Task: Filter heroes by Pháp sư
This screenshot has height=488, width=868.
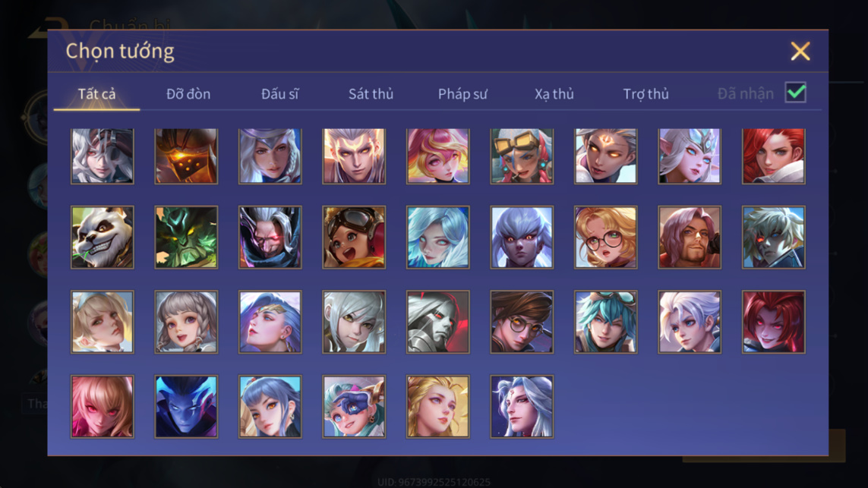Action: [462, 94]
